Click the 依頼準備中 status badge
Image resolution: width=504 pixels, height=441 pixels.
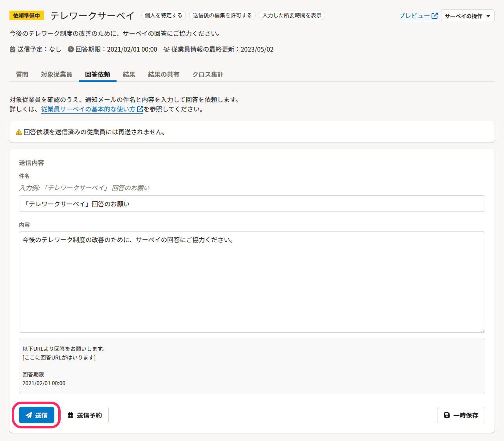pyautogui.click(x=26, y=16)
